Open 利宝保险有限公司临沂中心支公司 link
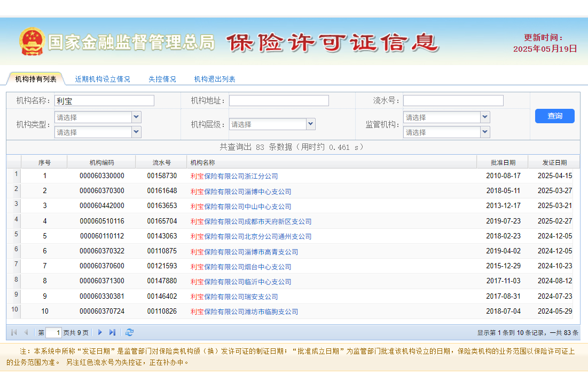The width and height of the screenshot is (588, 375). tap(241, 282)
